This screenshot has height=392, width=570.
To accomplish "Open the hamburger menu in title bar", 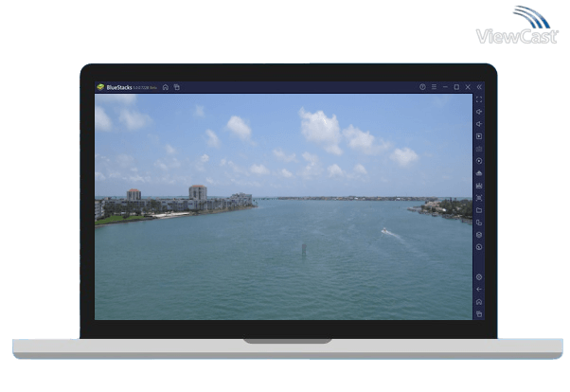I will [434, 87].
